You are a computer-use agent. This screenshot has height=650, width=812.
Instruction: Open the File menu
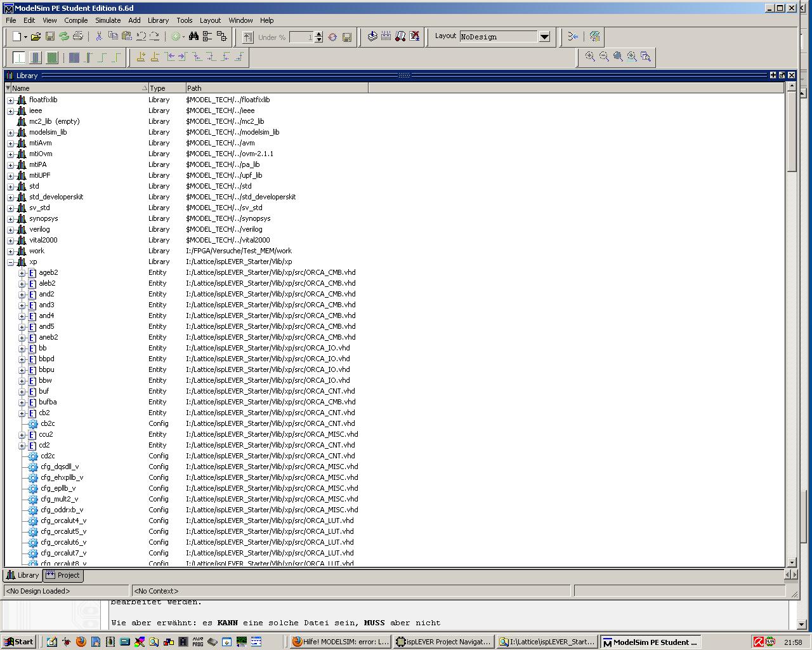[11, 20]
